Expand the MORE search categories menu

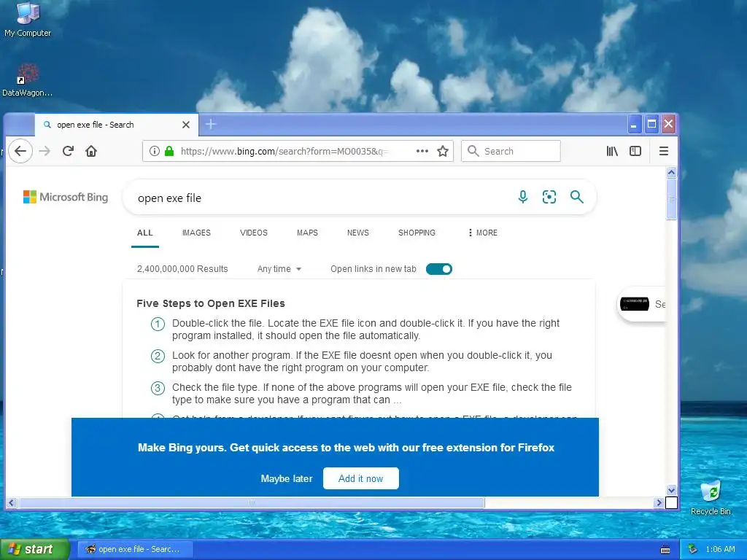tap(483, 233)
